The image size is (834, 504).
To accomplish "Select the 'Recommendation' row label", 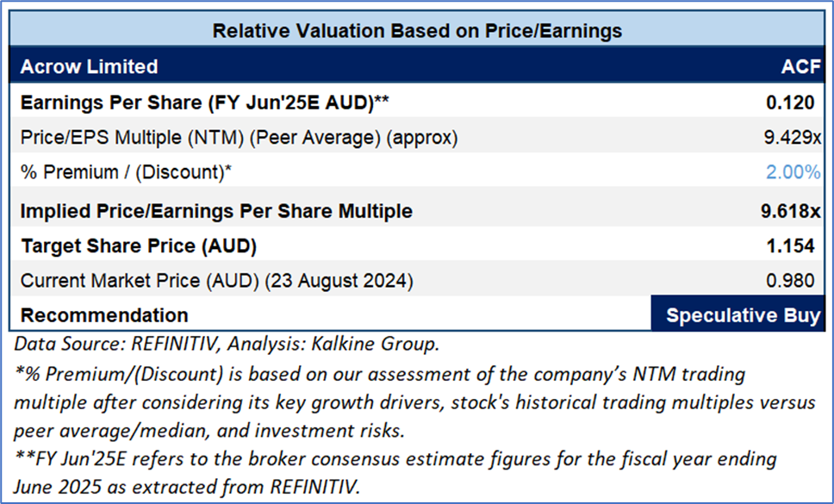I will 104,315.
